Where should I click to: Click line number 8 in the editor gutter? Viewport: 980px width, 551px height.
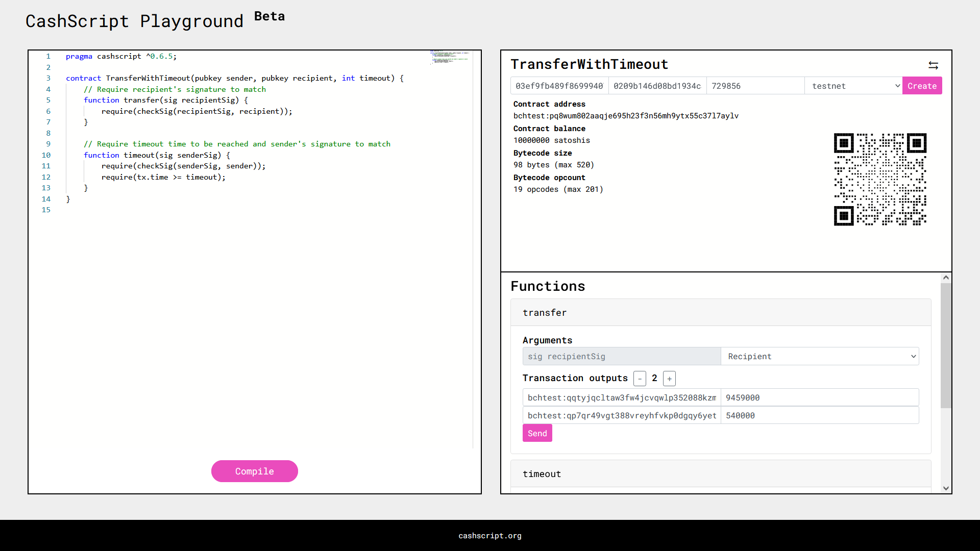pyautogui.click(x=48, y=133)
